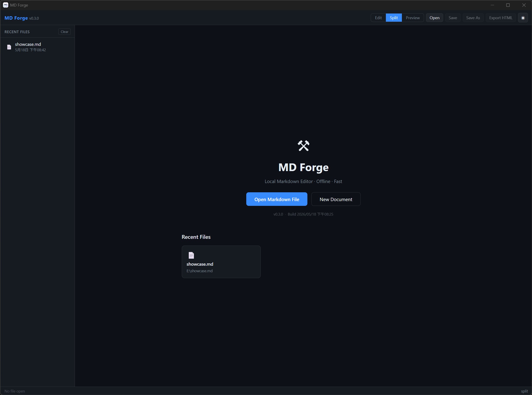This screenshot has width=532, height=395.
Task: Click the RECENT FILES sidebar heading
Action: click(17, 32)
